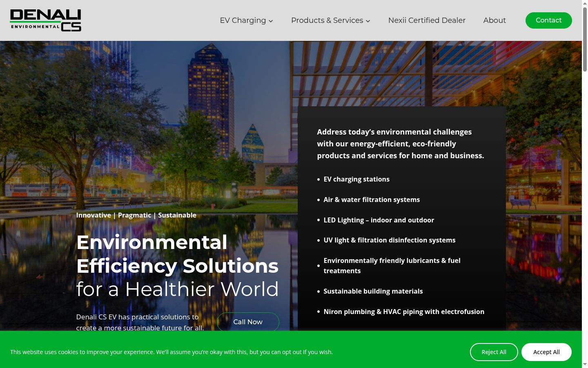The width and height of the screenshot is (588, 368).
Task: Expand the EV Charging dropdown menu
Action: click(x=246, y=20)
